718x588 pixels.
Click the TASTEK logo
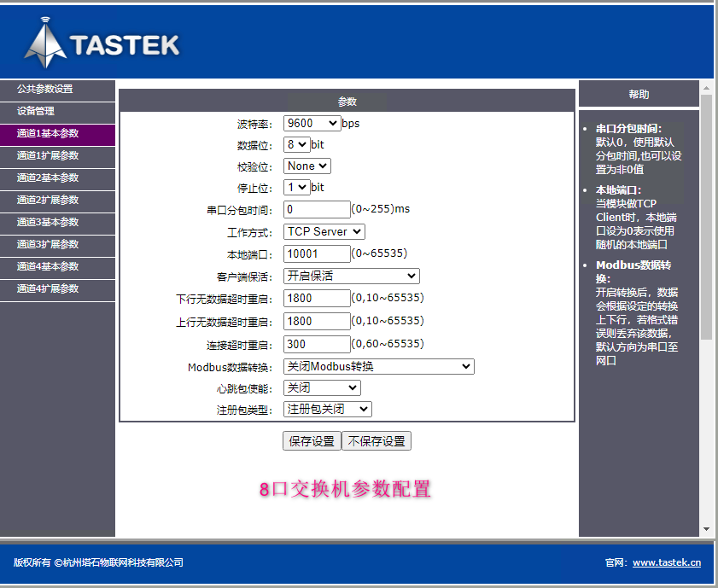[x=102, y=43]
